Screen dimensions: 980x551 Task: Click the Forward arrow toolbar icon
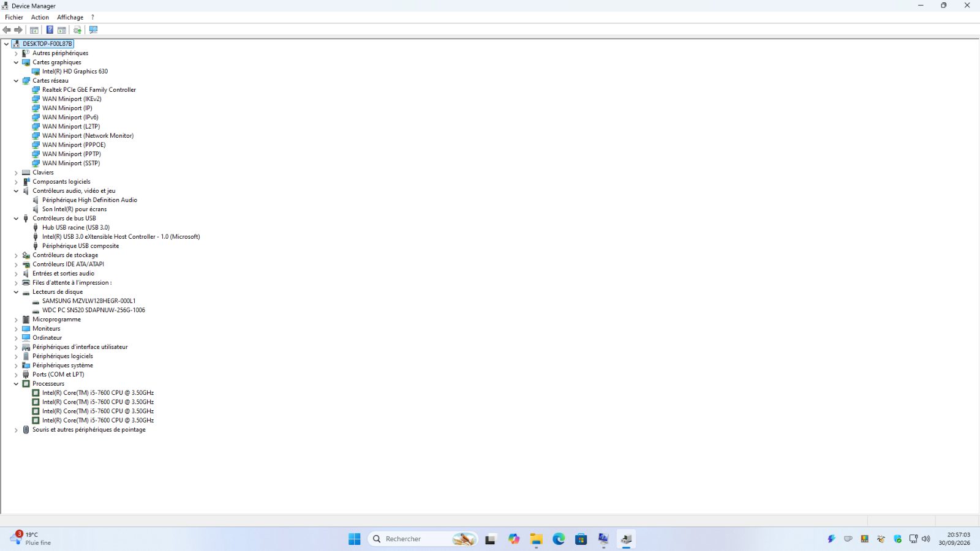pos(18,30)
